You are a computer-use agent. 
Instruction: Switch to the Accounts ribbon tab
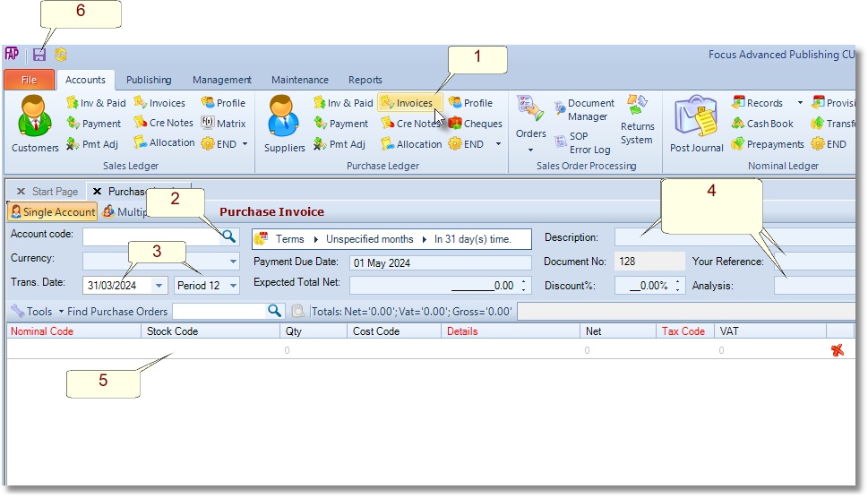tap(85, 80)
